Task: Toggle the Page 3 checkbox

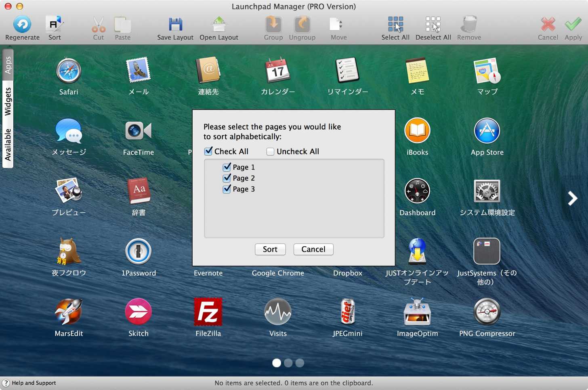Action: click(227, 189)
